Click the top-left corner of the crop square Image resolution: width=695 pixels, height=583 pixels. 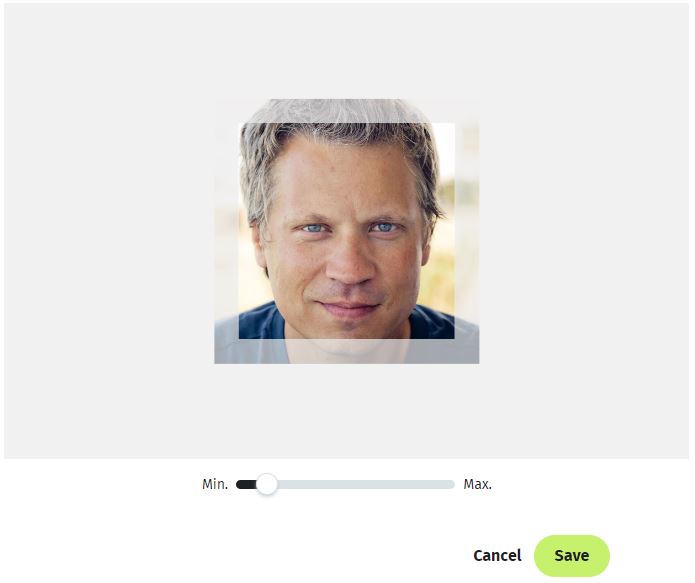(239, 123)
